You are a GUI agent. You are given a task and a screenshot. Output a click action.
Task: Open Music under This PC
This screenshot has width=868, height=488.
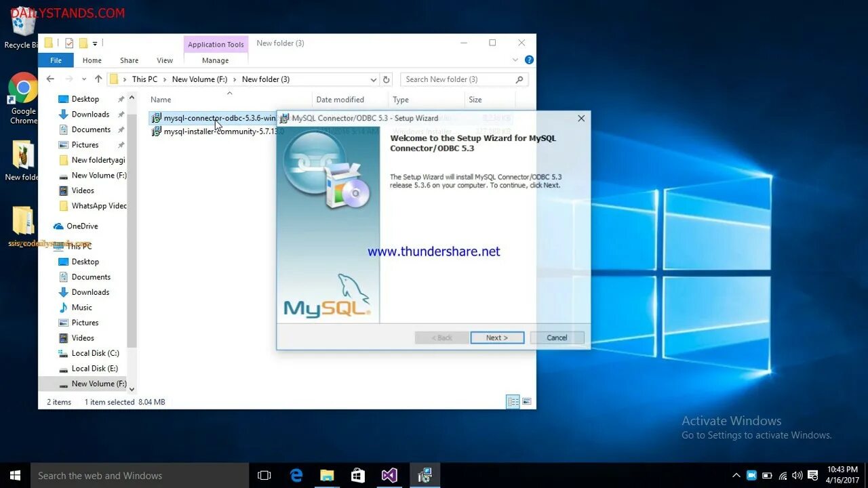pos(81,308)
